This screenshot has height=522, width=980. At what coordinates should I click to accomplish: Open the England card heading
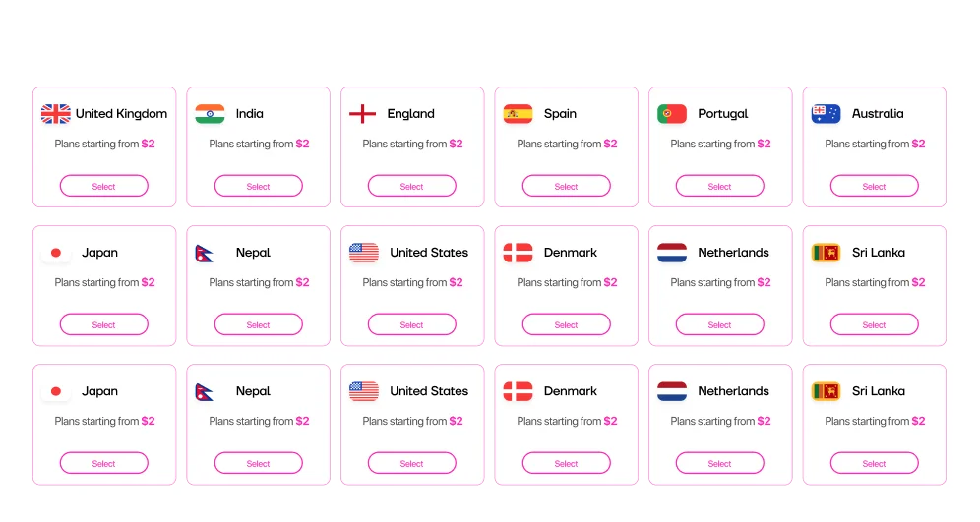pos(410,114)
